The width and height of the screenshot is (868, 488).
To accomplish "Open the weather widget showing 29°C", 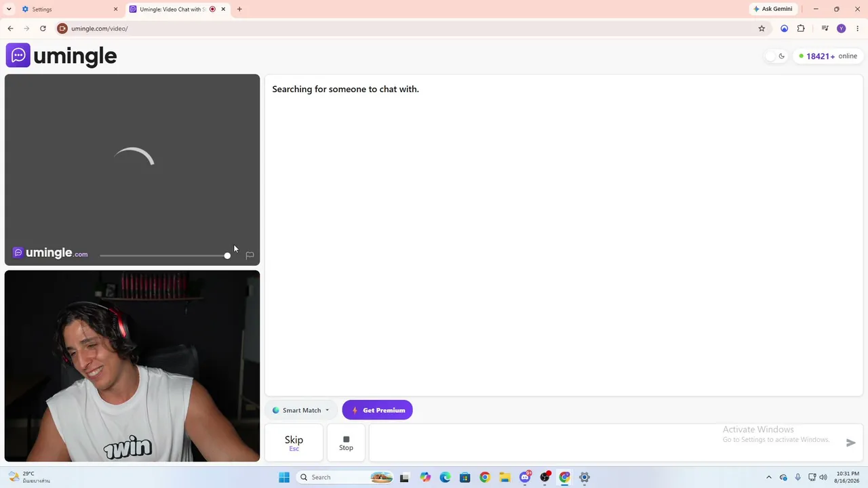I will [28, 477].
